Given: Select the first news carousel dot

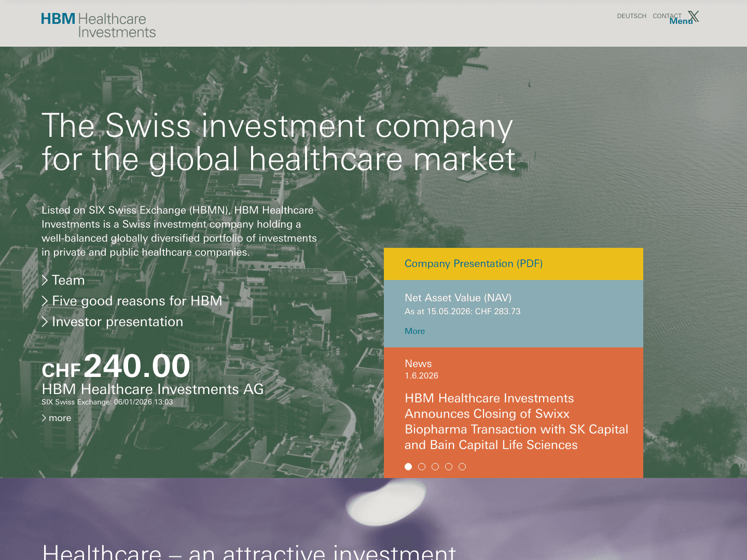Looking at the screenshot, I should point(408,467).
